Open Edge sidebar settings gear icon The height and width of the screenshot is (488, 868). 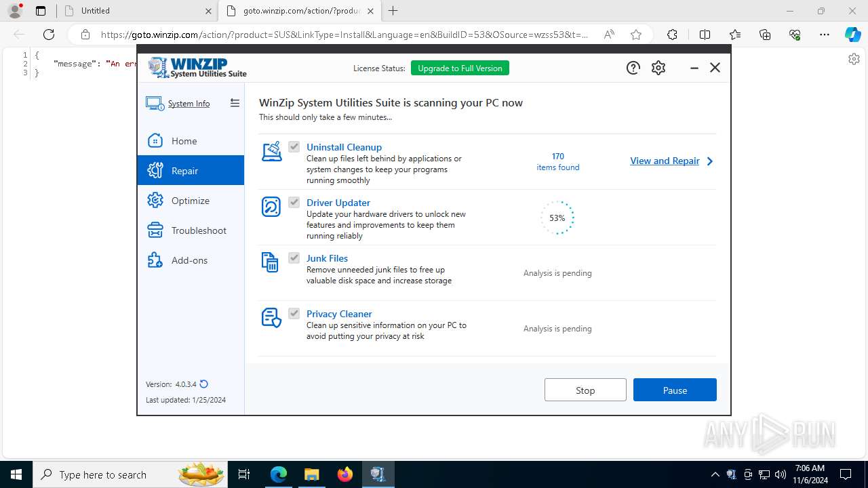click(x=854, y=59)
